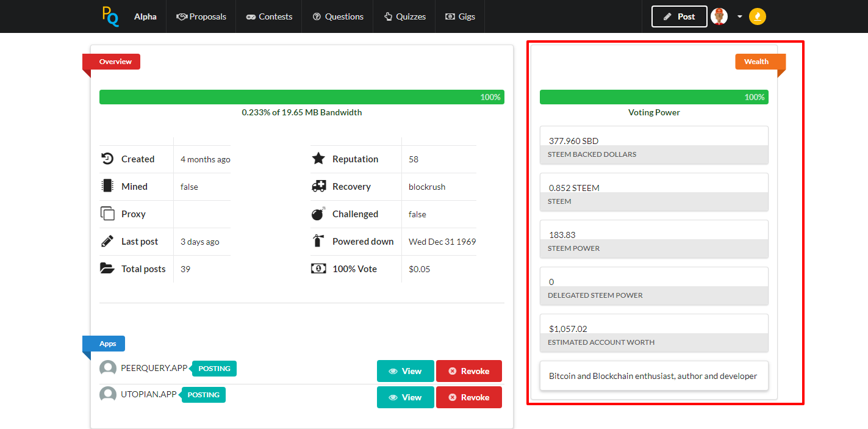The image size is (868, 429).
Task: Click the Questions question-mark icon
Action: tap(317, 16)
